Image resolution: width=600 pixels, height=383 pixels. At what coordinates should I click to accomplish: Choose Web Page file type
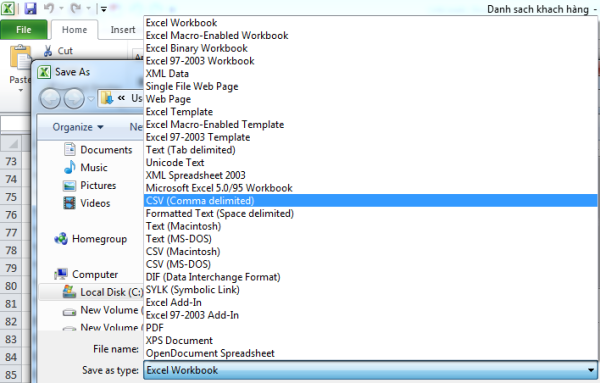pyautogui.click(x=370, y=99)
